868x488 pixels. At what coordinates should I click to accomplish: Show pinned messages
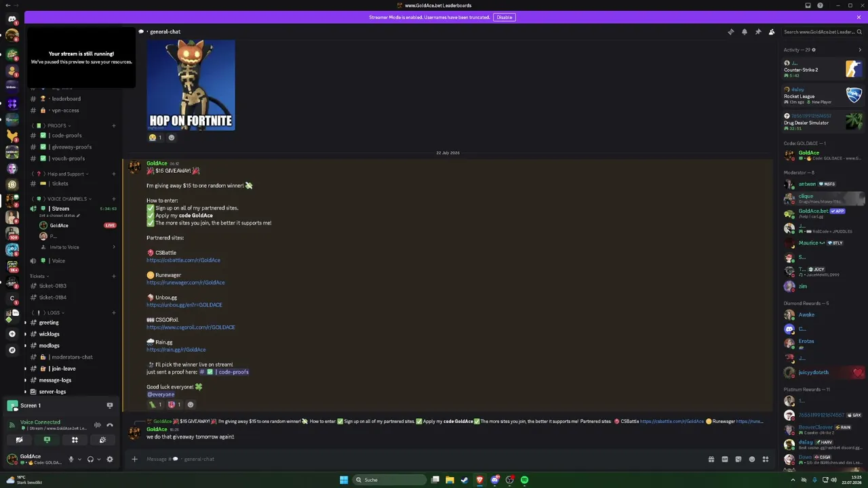coord(757,32)
